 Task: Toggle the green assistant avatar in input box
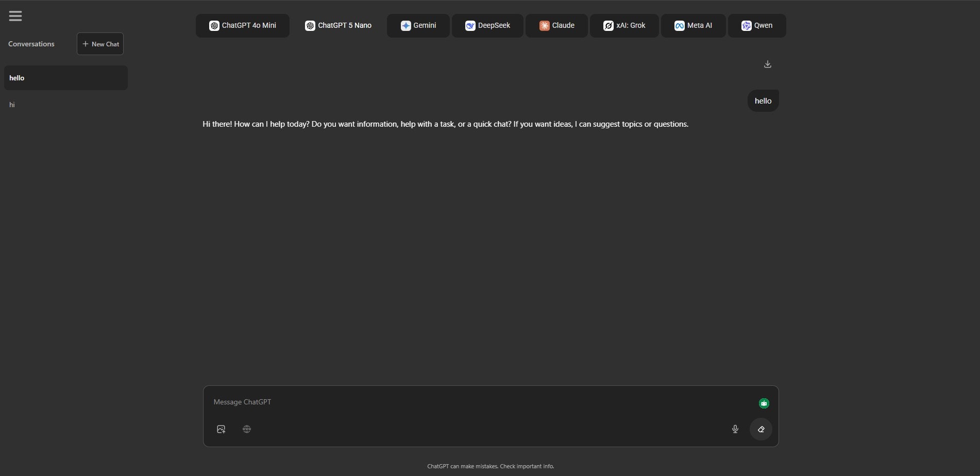pyautogui.click(x=764, y=403)
